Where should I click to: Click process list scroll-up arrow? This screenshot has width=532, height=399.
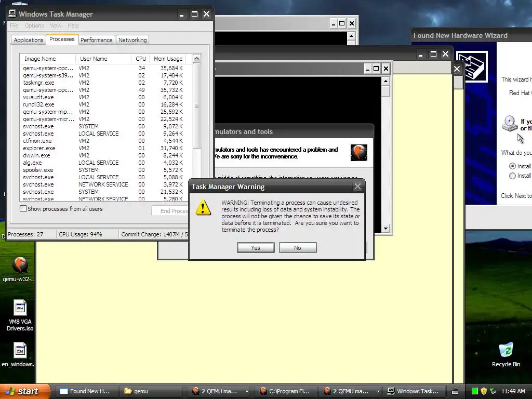pyautogui.click(x=197, y=58)
